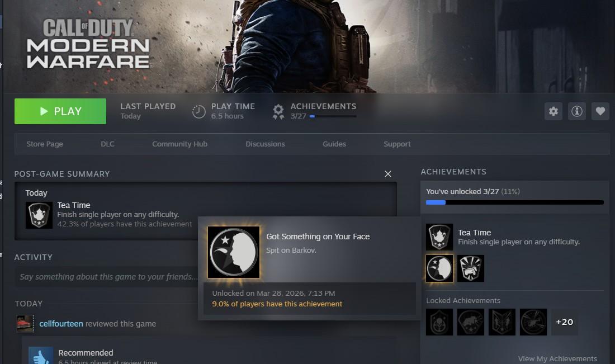Click the activity status text field
Viewport: 615px width, 364px height.
tap(106, 277)
